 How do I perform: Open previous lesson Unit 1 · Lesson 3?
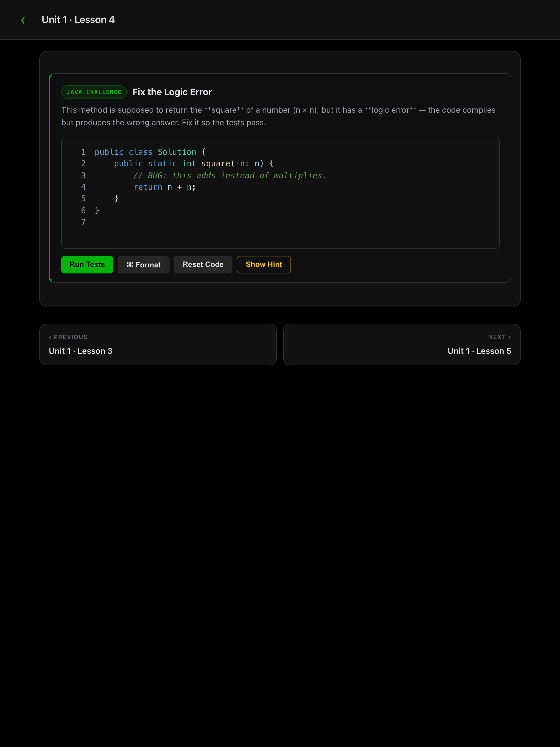[x=158, y=345]
